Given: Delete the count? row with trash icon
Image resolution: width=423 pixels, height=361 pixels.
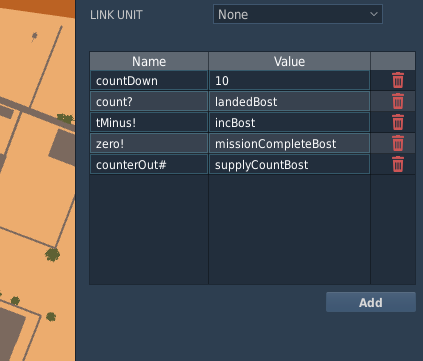Looking at the screenshot, I should click(x=398, y=101).
